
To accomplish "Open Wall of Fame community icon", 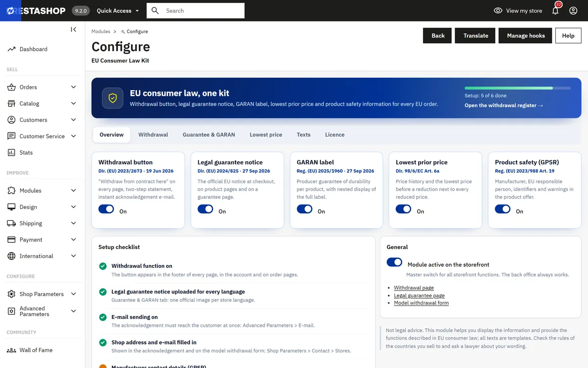I will coord(11,350).
